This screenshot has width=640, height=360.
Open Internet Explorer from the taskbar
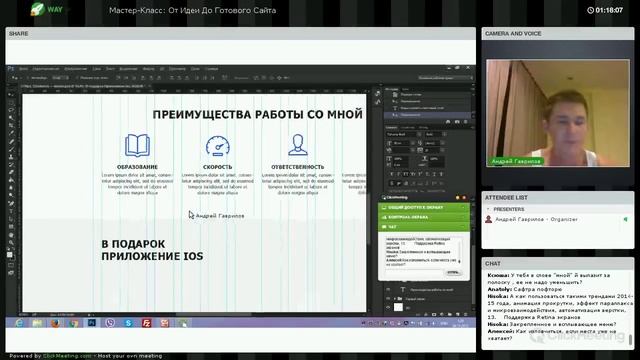(19, 323)
